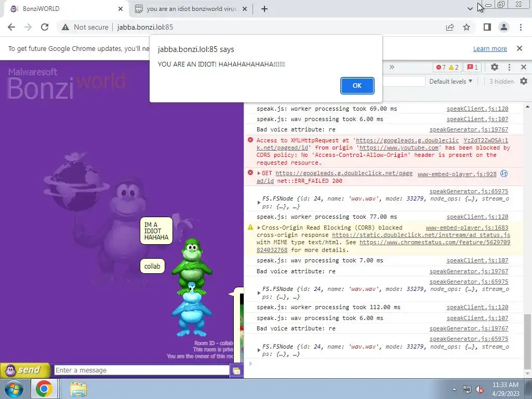
Task: Go forward to the next page
Action: click(x=28, y=27)
